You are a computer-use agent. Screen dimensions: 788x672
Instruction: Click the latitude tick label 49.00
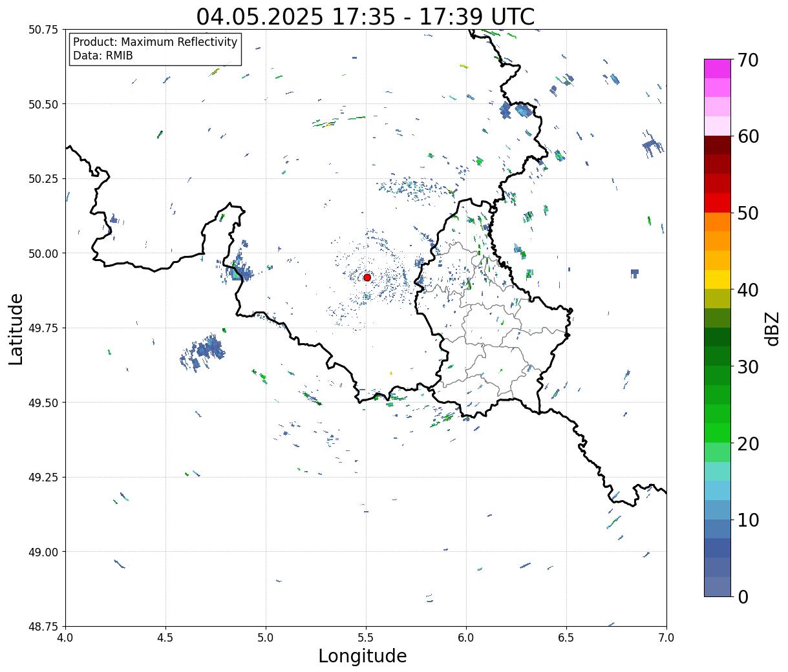pos(43,552)
